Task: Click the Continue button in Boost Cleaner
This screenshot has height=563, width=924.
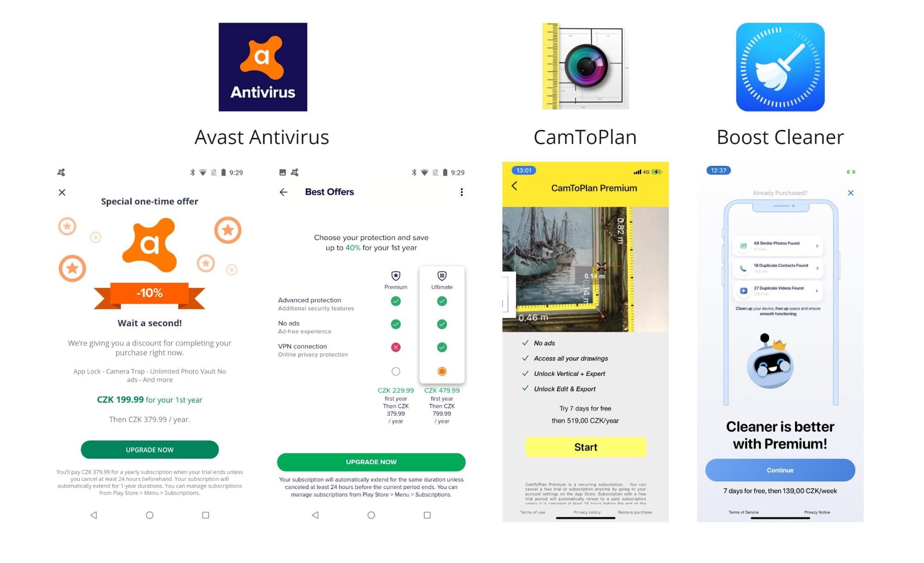Action: pos(780,470)
